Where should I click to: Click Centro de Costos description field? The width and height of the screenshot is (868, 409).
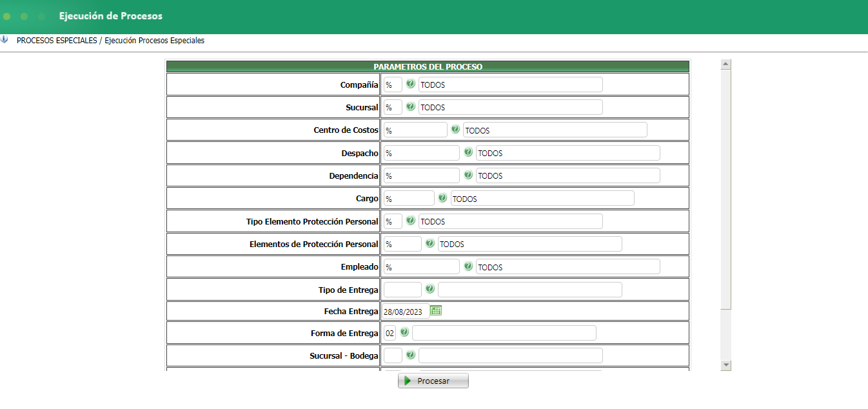(555, 130)
